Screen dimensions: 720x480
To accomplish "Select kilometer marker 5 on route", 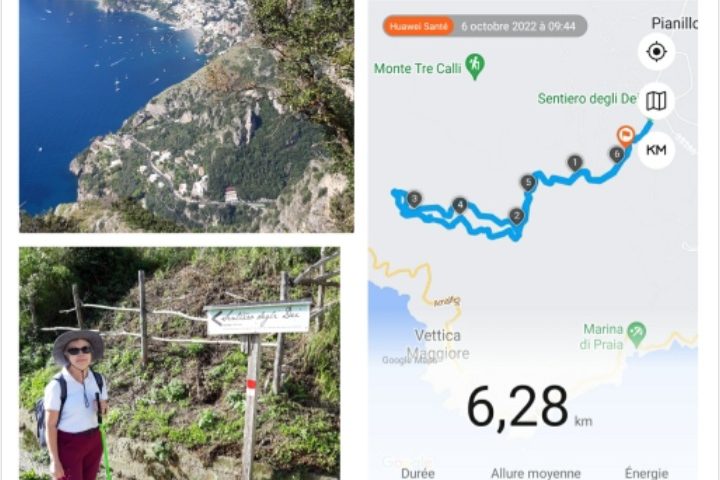I will (x=529, y=182).
